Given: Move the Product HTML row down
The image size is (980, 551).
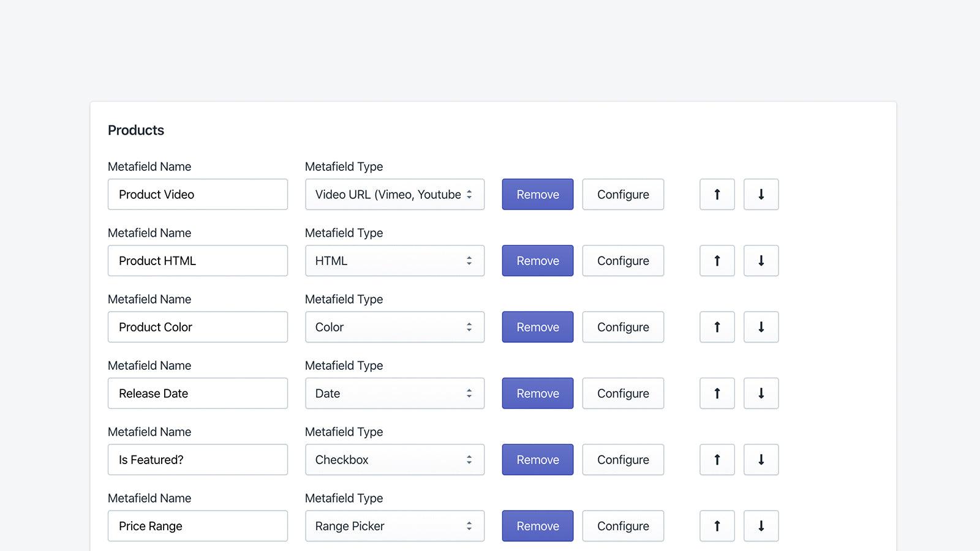Looking at the screenshot, I should pyautogui.click(x=761, y=260).
